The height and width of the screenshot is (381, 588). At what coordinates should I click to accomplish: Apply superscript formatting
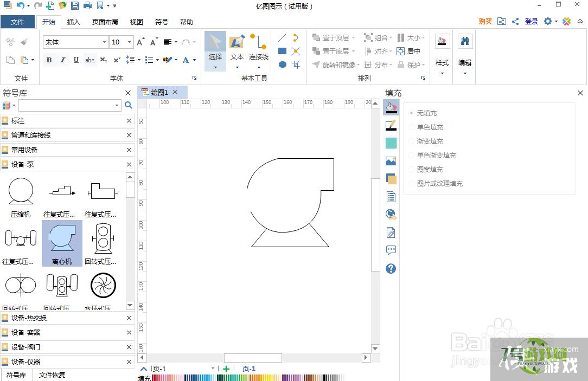click(x=117, y=60)
